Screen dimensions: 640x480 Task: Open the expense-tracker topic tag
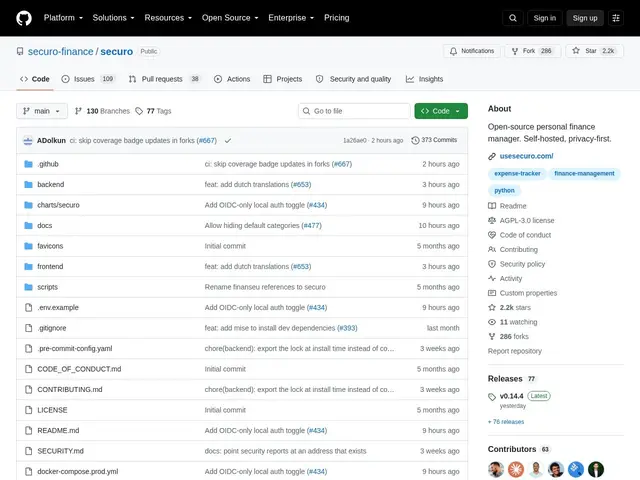click(x=517, y=173)
